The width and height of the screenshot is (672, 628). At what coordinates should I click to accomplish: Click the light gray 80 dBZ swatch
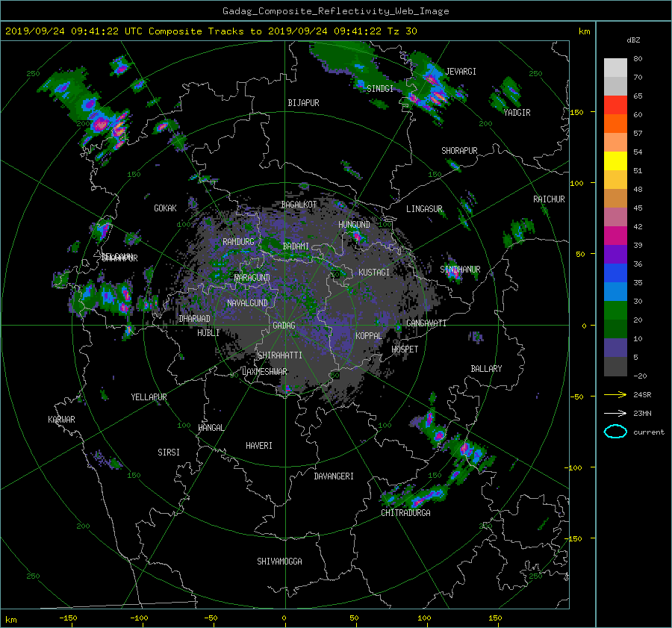pos(615,67)
